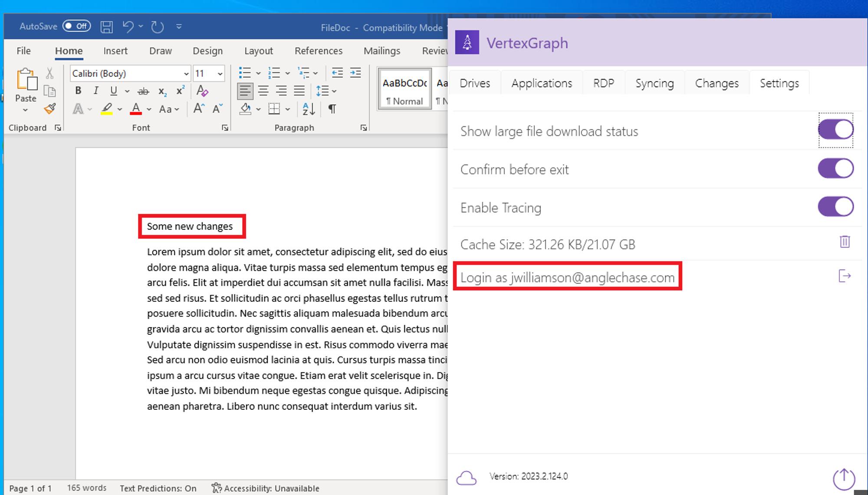Click Accessibility: Unavailable in status bar
The height and width of the screenshot is (495, 868).
click(266, 488)
